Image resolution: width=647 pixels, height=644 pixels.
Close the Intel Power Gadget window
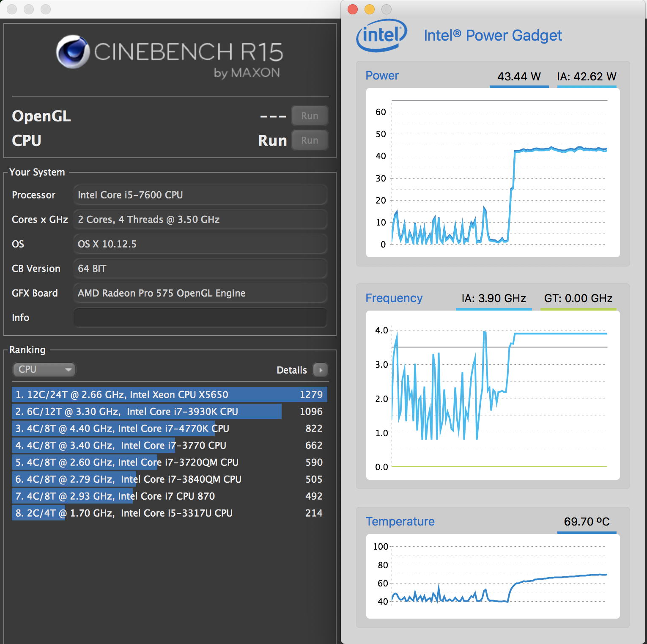pyautogui.click(x=353, y=9)
